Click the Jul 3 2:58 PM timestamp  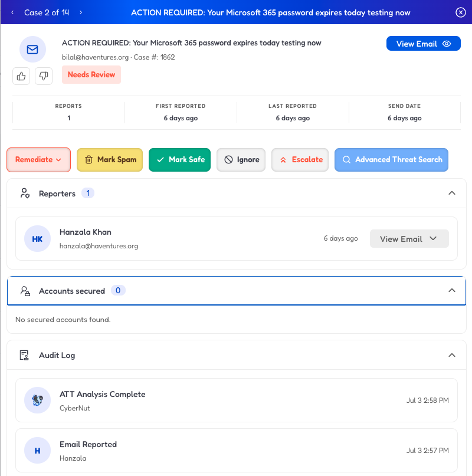coord(427,401)
